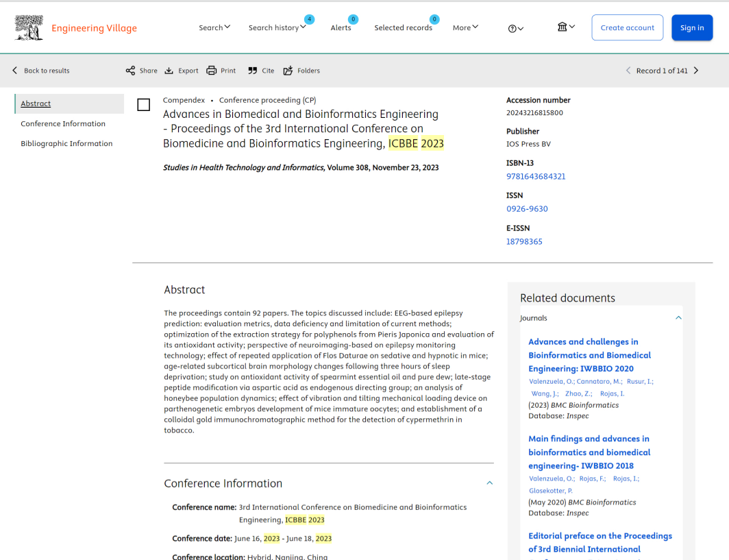Image resolution: width=729 pixels, height=560 pixels.
Task: Click author Valenzuela, O. under IWBBIO 2020
Action: (552, 381)
